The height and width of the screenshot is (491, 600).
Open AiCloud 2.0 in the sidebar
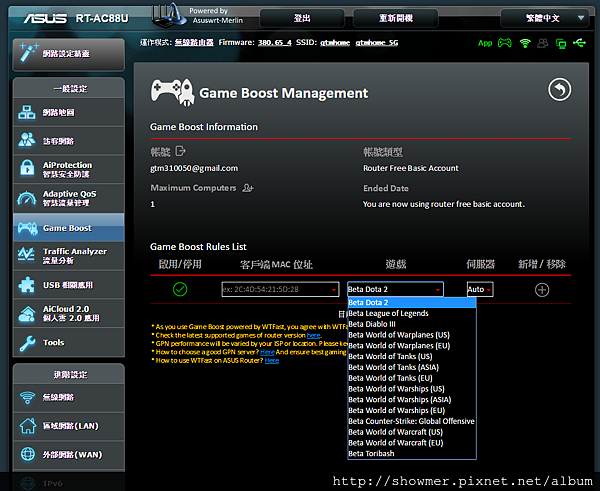click(68, 313)
